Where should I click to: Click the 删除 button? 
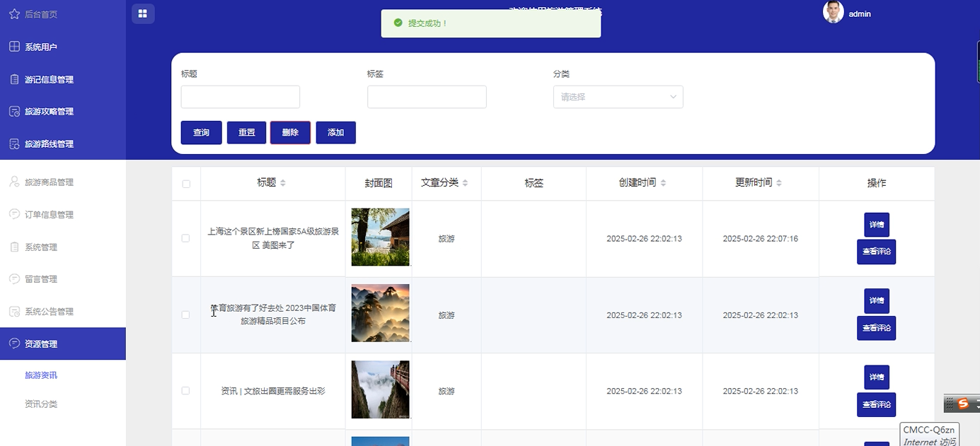click(x=290, y=132)
